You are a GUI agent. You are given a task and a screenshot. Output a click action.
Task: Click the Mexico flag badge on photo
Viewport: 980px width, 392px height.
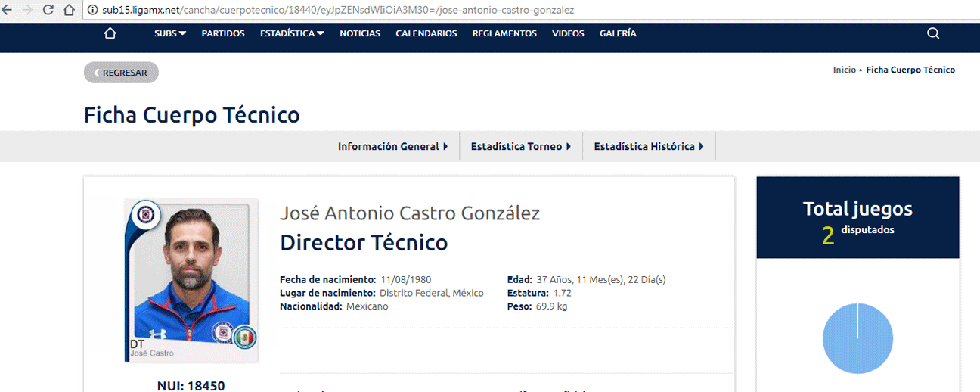pos(244,337)
